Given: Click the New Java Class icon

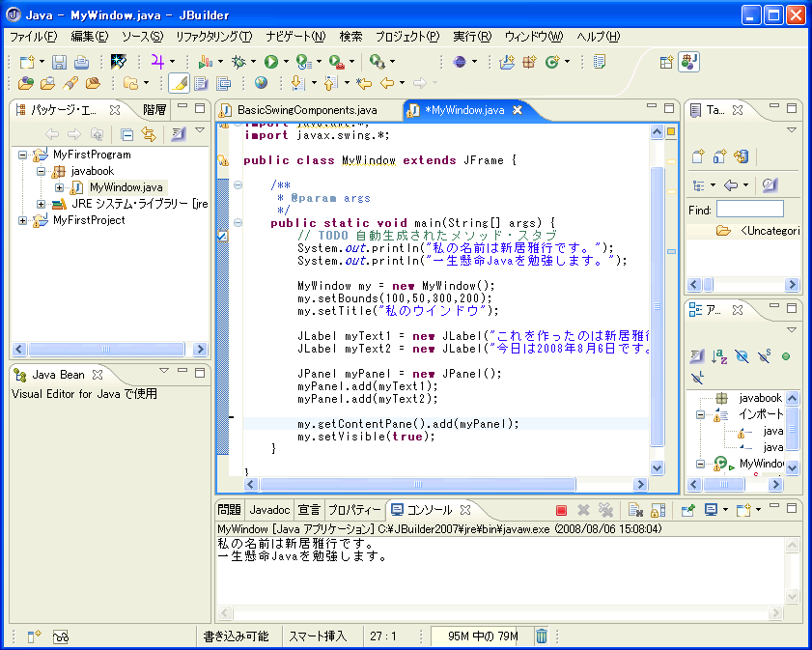Looking at the screenshot, I should (x=551, y=62).
